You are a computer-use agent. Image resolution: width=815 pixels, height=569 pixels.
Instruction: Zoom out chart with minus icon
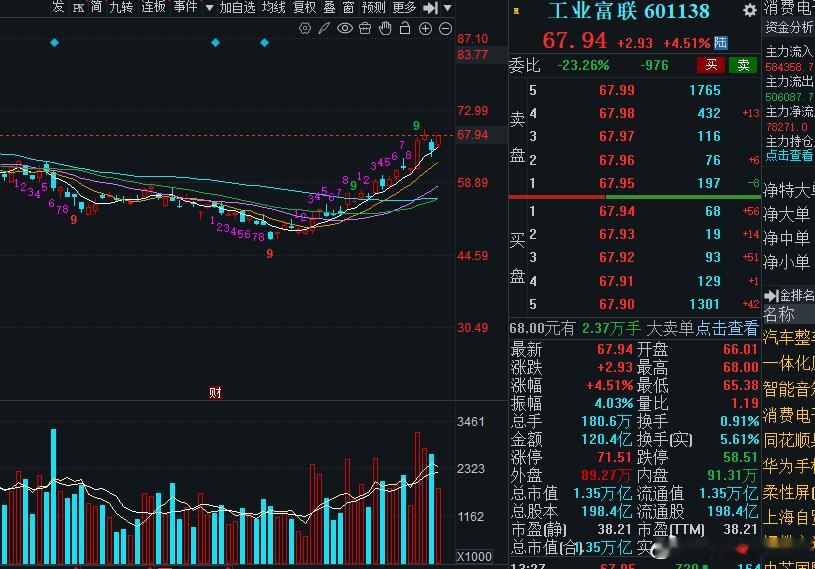click(x=445, y=29)
